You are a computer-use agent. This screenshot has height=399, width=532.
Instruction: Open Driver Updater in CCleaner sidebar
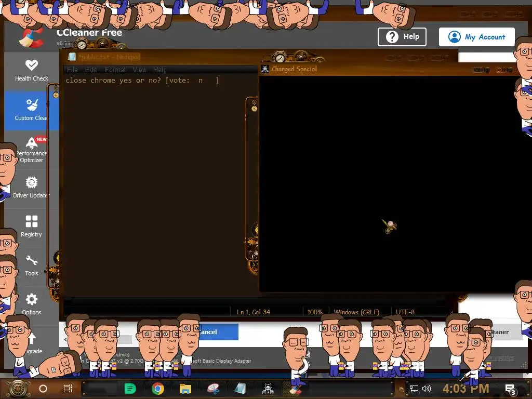[32, 187]
